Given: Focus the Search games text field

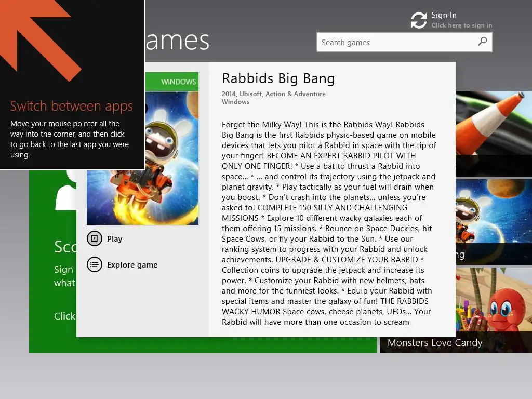Looking at the screenshot, I should (x=404, y=42).
